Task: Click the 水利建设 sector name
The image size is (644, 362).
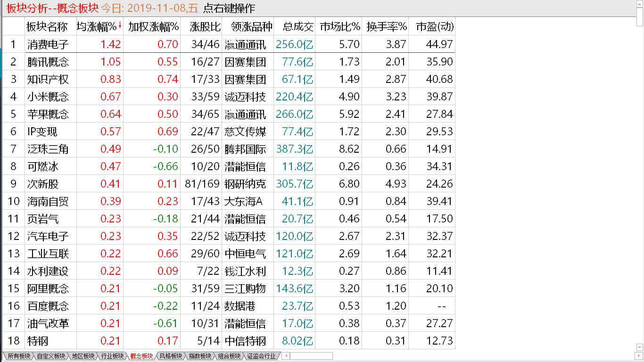Action: coord(48,271)
